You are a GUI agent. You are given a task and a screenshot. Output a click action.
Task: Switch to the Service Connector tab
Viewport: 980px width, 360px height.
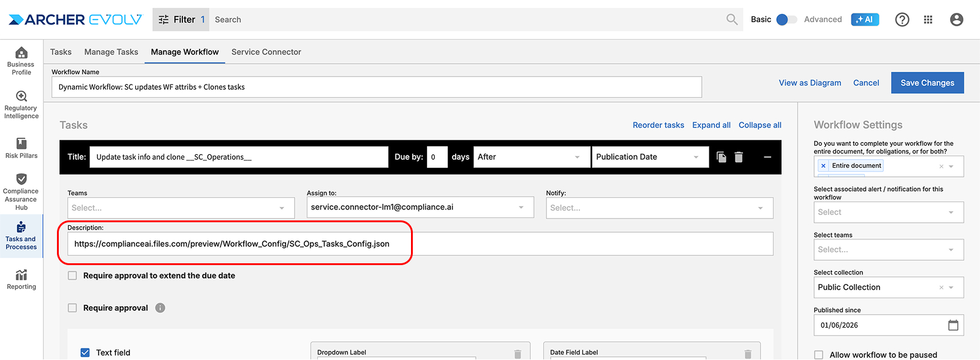[266, 52]
